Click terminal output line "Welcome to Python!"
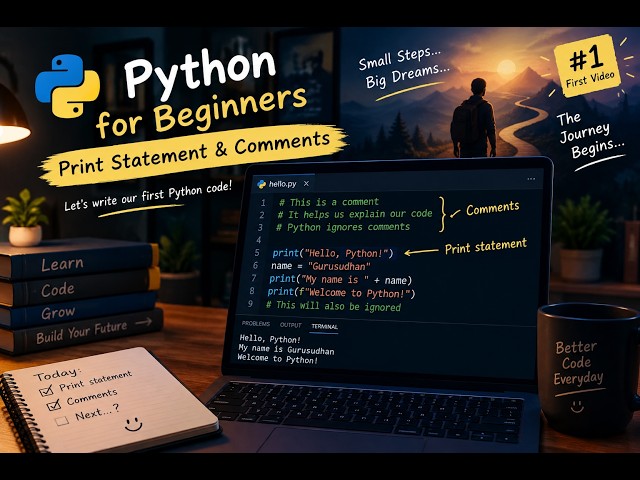This screenshot has width=640, height=480. (278, 359)
